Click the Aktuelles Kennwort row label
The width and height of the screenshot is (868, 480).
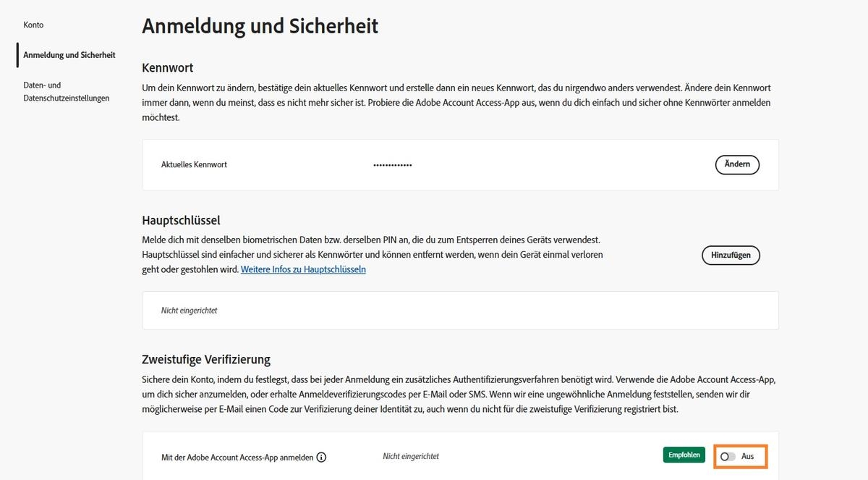(194, 164)
